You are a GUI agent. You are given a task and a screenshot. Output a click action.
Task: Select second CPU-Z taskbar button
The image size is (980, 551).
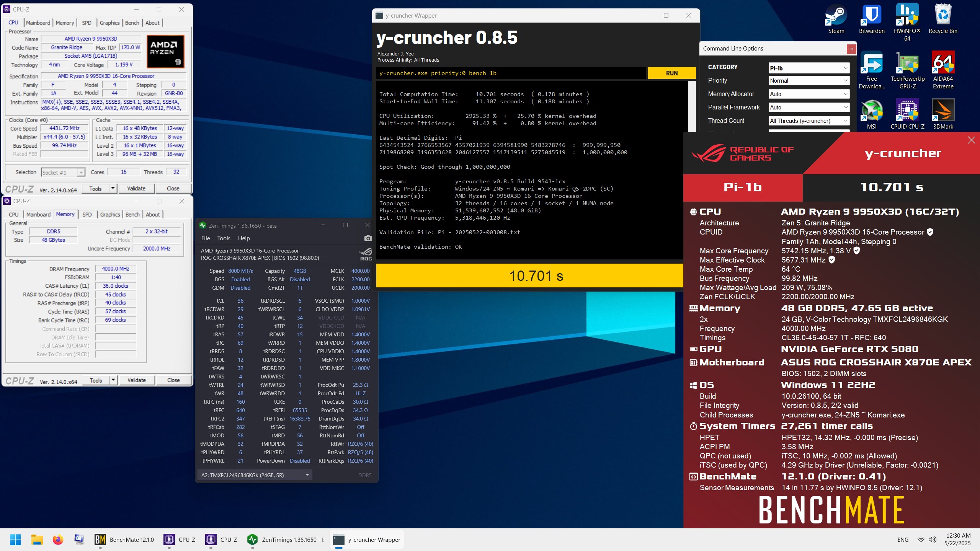[222, 540]
